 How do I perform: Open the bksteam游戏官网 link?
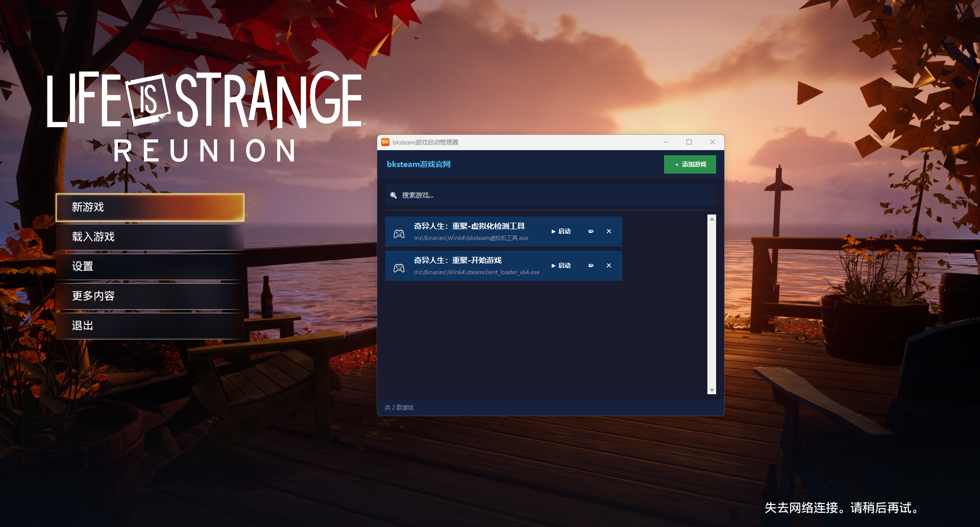point(419,164)
